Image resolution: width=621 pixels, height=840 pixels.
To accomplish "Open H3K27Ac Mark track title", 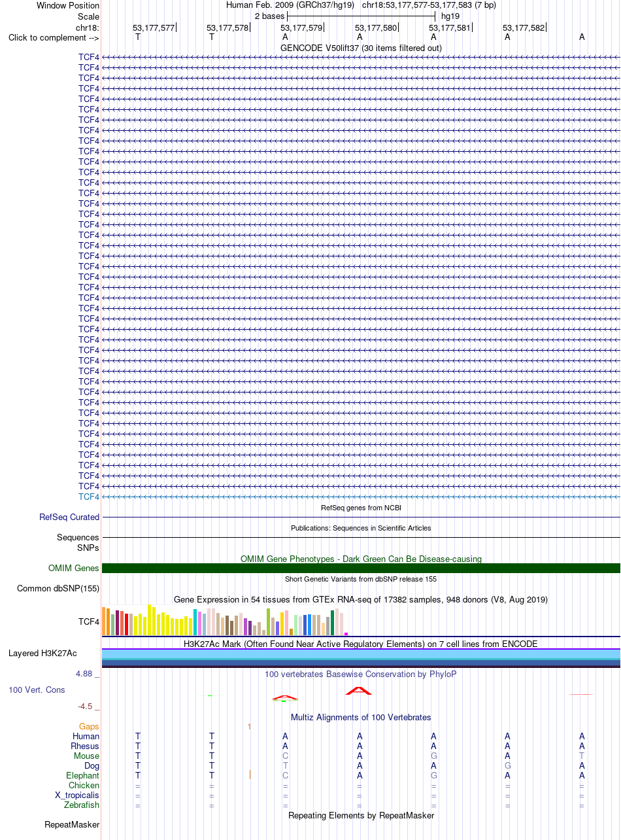I will (x=361, y=644).
